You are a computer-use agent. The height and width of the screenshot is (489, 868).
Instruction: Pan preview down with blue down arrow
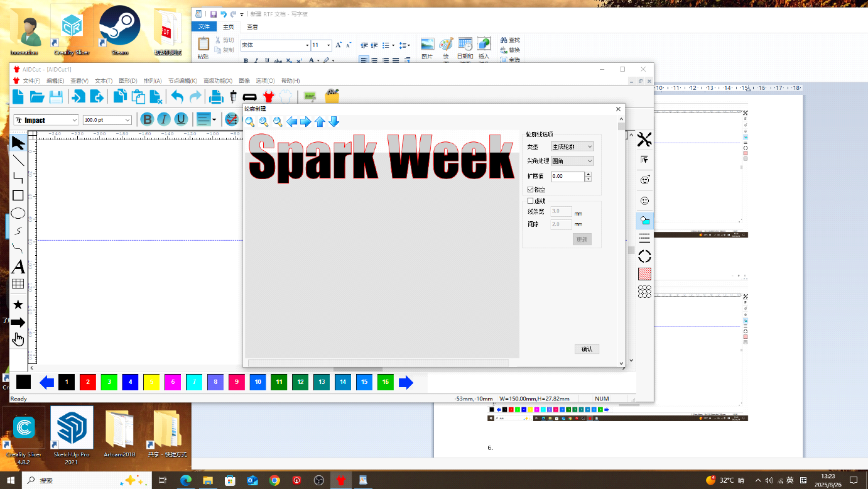pos(334,121)
